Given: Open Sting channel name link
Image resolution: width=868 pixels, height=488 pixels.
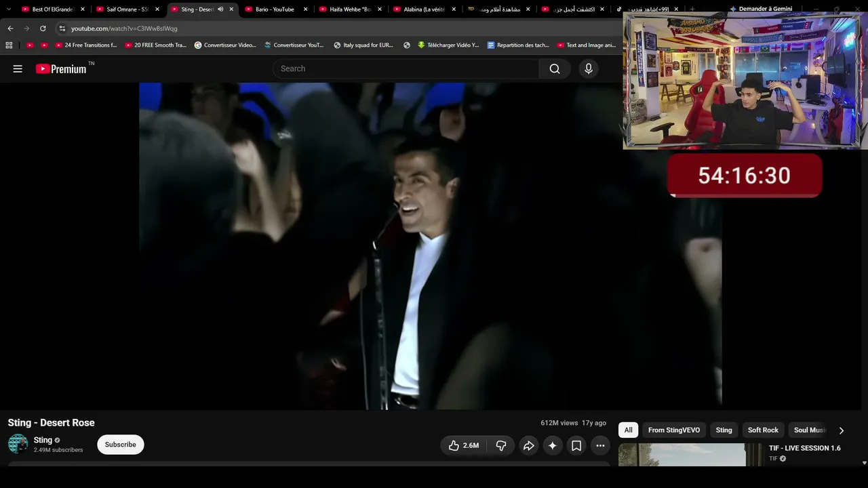Looking at the screenshot, I should tap(43, 440).
